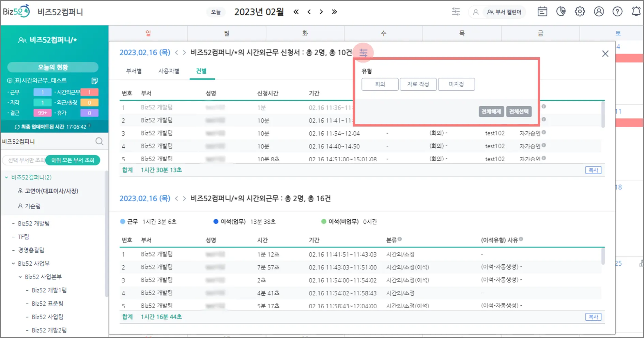Click the 지각 count badge

(42, 103)
